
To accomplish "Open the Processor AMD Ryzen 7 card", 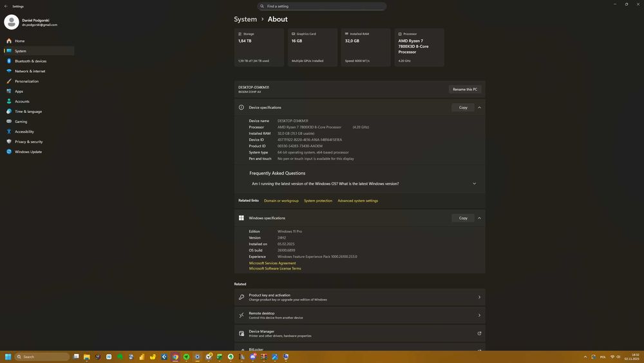I will coord(419,47).
